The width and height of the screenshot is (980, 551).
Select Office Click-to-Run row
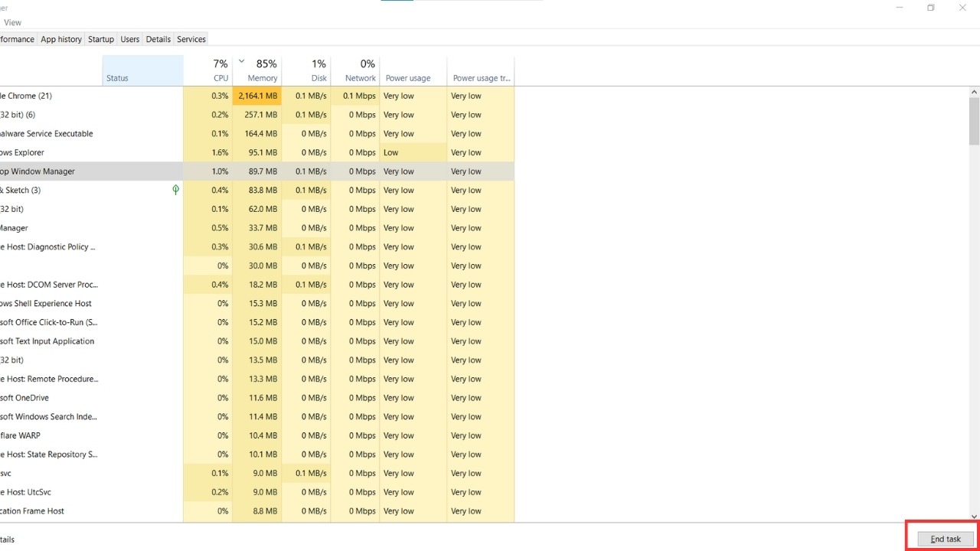tap(257, 322)
